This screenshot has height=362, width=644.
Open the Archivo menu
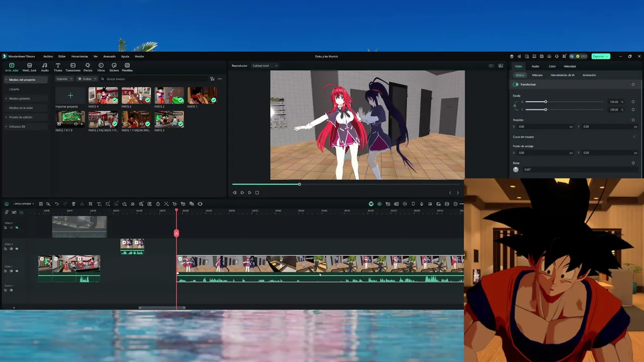pyautogui.click(x=48, y=56)
